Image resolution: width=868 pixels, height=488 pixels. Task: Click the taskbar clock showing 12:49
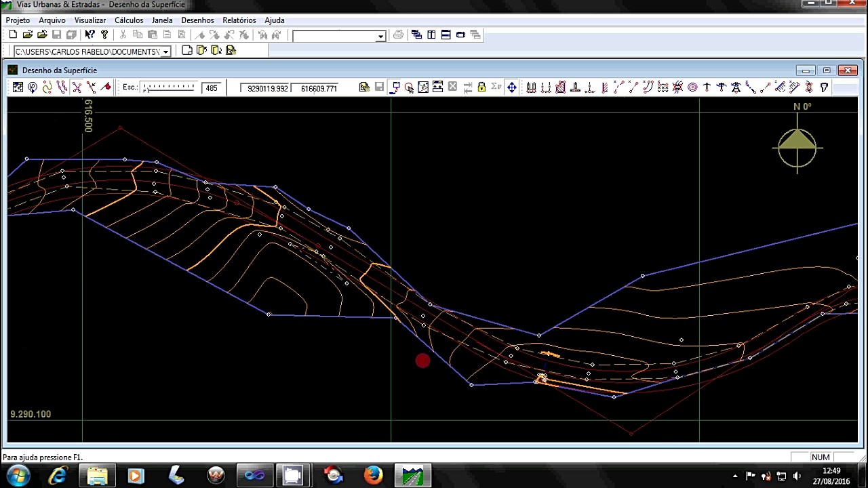(831, 470)
